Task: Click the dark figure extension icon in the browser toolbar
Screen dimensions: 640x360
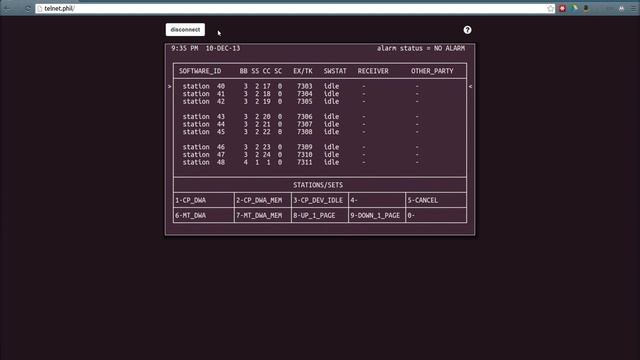Action: click(x=587, y=9)
